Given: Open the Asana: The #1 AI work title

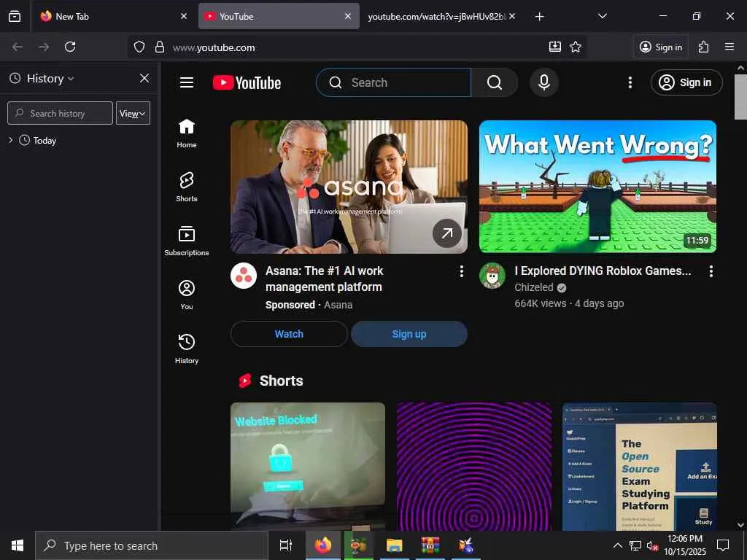Looking at the screenshot, I should click(x=324, y=279).
